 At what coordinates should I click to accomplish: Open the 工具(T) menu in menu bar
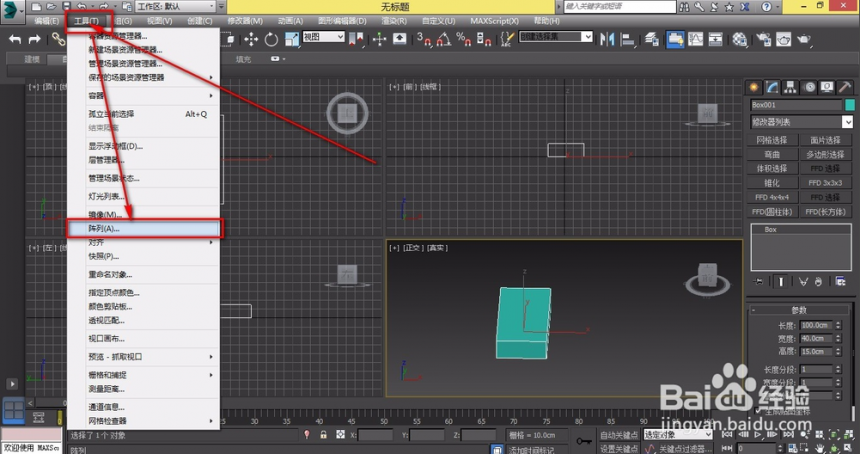(86, 21)
